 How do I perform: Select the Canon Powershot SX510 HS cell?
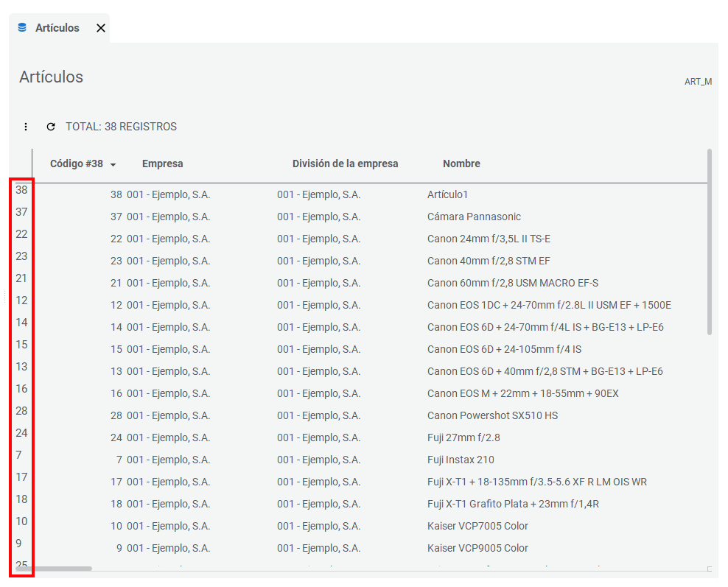pos(492,415)
